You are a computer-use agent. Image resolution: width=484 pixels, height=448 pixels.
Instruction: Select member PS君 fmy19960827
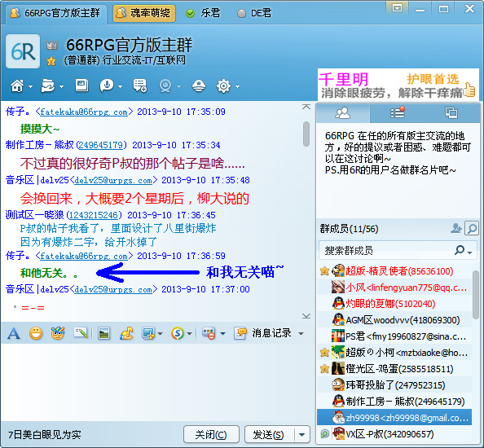tap(394, 336)
